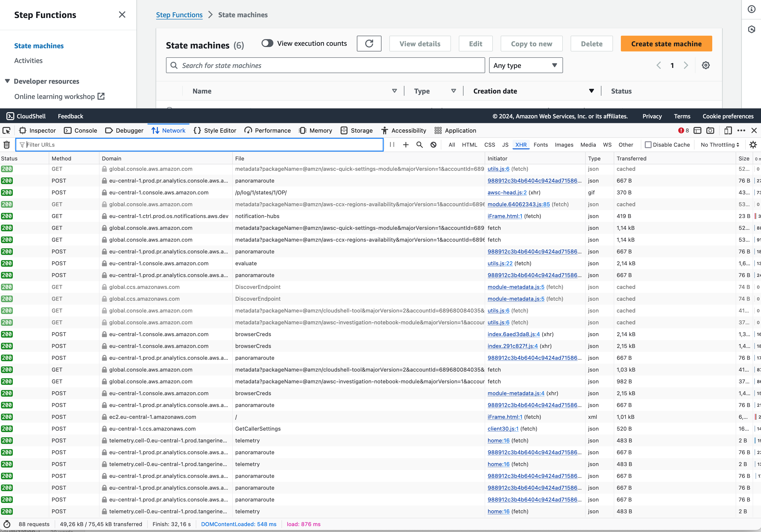761x532 pixels.
Task: Filter requests by WS
Action: point(607,145)
